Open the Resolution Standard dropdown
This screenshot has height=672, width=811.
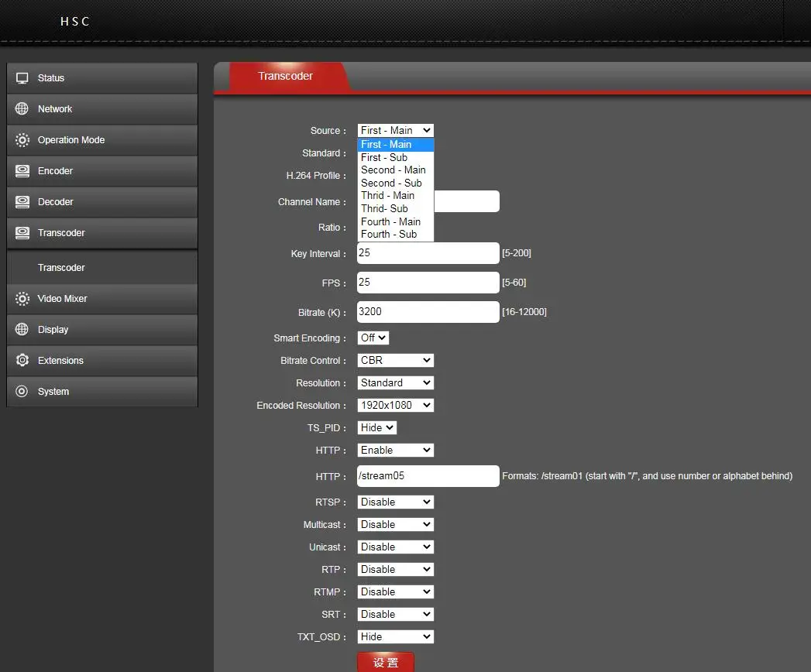point(395,382)
